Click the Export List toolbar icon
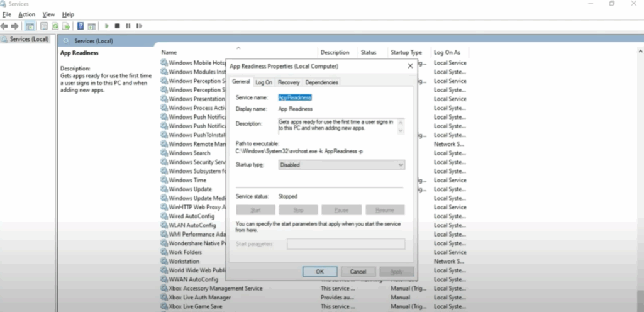This screenshot has height=312, width=644. 65,26
